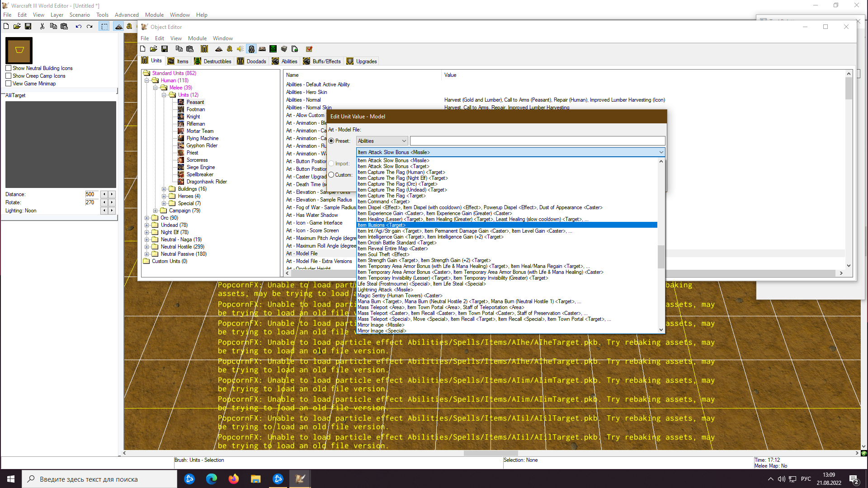The height and width of the screenshot is (488, 868).
Task: Click the Terrain Editor mountain icon
Action: point(219,49)
